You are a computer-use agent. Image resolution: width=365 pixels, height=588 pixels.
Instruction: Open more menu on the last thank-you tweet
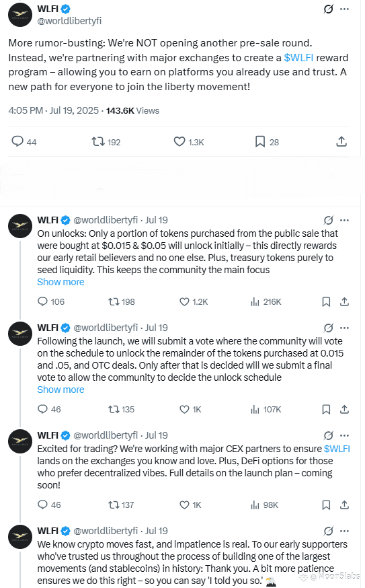click(344, 531)
